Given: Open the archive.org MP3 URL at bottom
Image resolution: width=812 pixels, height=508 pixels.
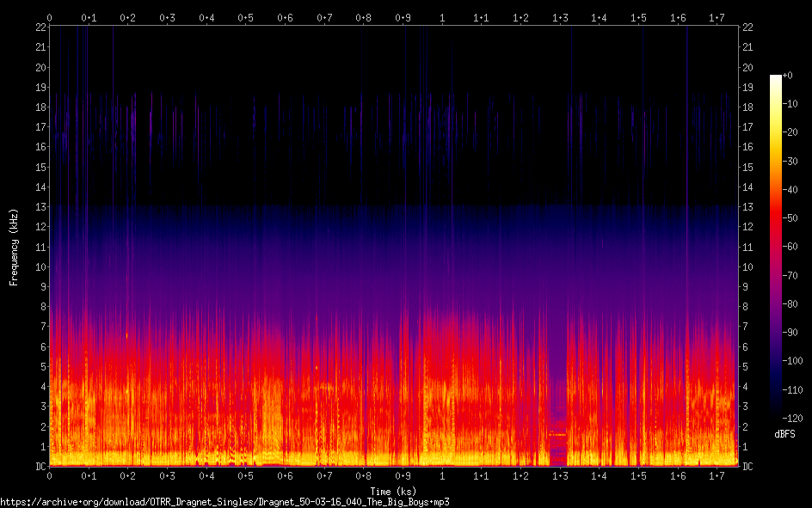Looking at the screenshot, I should point(225,502).
